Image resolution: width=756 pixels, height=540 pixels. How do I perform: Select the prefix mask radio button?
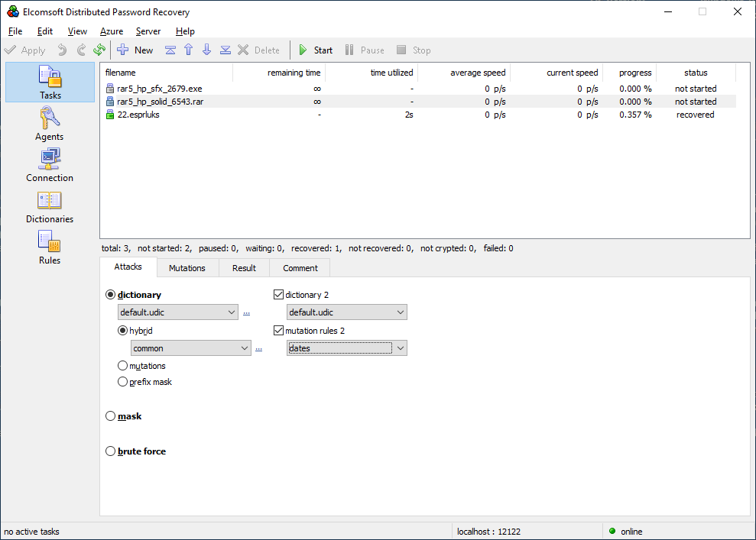(122, 382)
